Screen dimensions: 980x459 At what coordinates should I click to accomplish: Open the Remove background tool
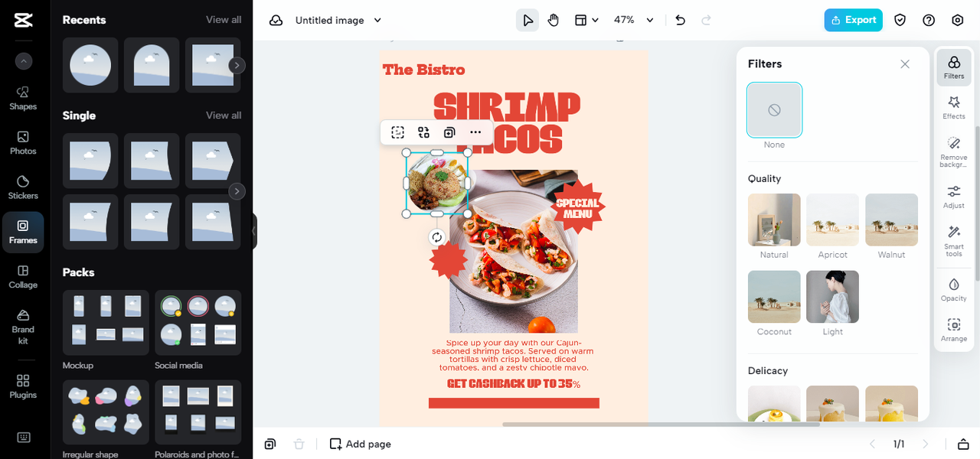coord(954,153)
